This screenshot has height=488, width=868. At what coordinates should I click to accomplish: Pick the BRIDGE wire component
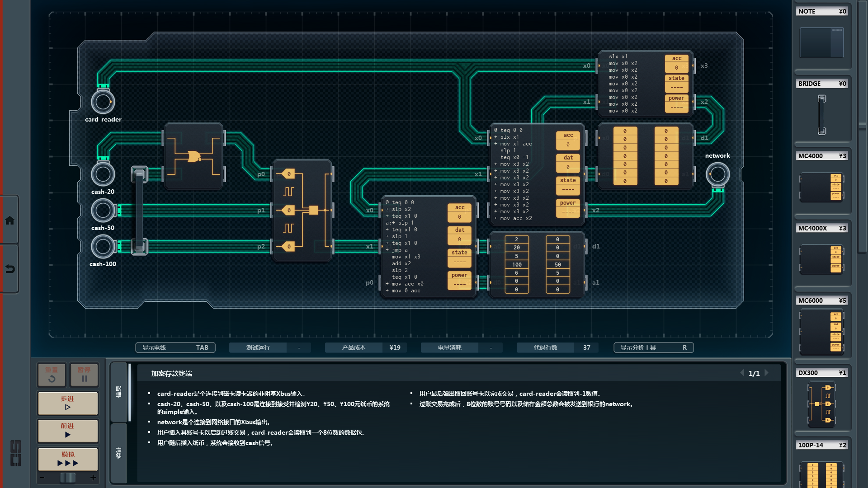pyautogui.click(x=821, y=115)
